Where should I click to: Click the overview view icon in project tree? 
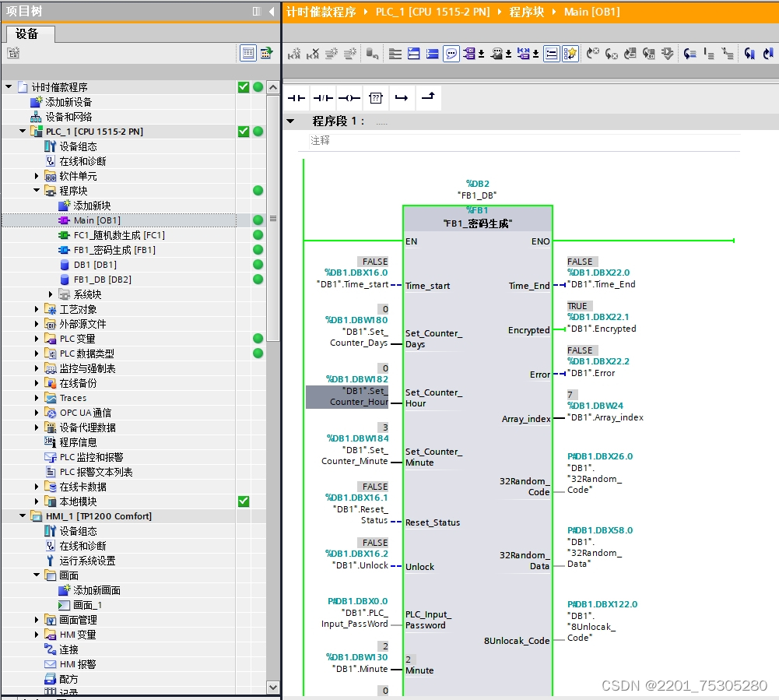click(x=248, y=53)
